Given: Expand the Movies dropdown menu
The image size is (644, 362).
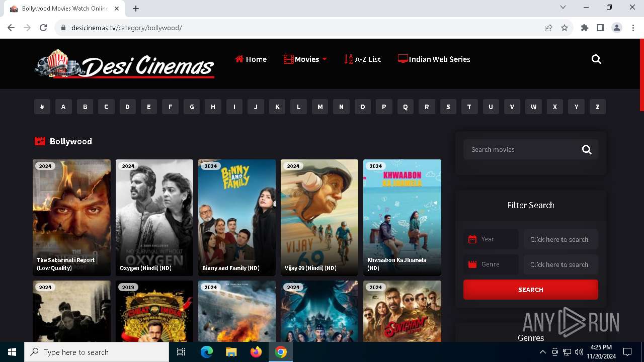Looking at the screenshot, I should (x=305, y=59).
